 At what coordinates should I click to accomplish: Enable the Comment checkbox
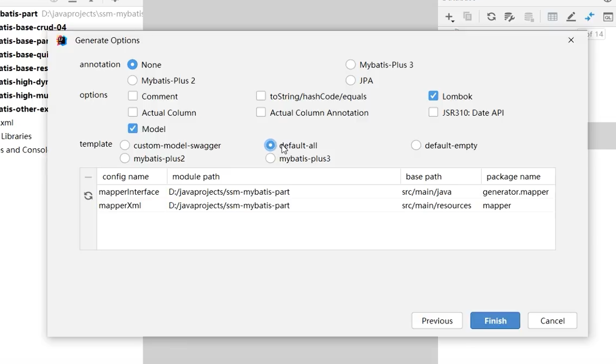tap(133, 96)
